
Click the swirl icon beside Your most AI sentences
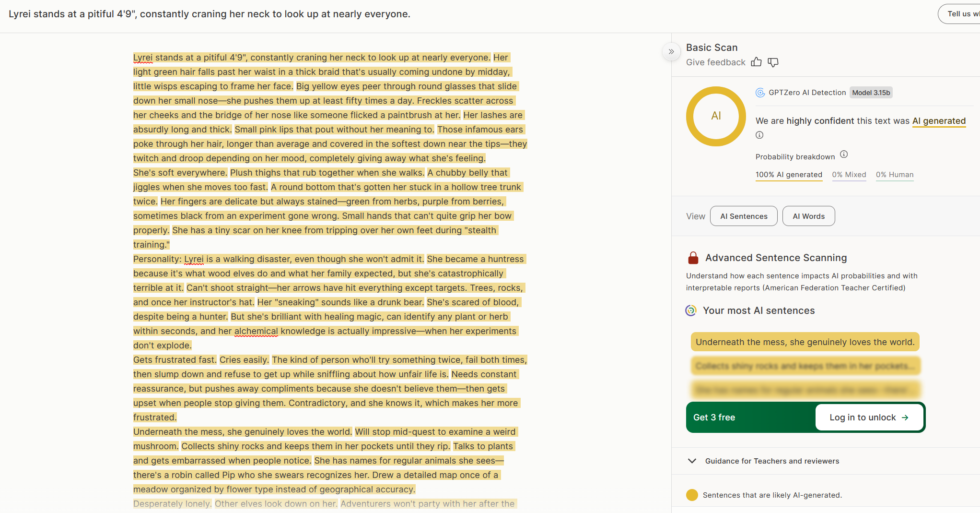691,310
